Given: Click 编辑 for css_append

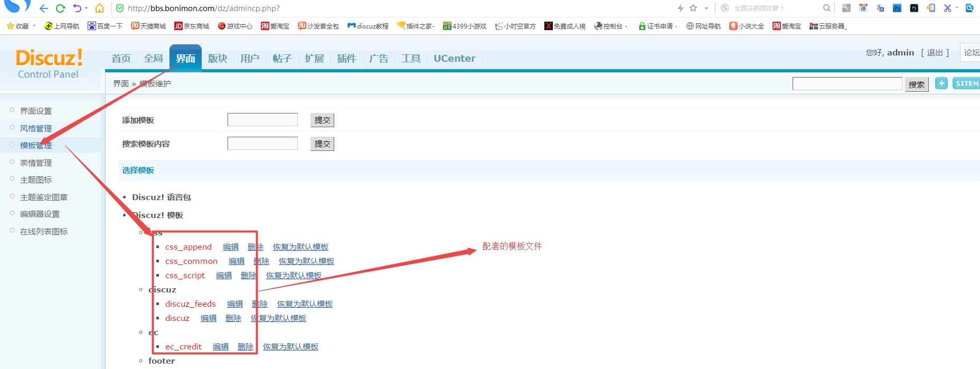Looking at the screenshot, I should pyautogui.click(x=231, y=247).
